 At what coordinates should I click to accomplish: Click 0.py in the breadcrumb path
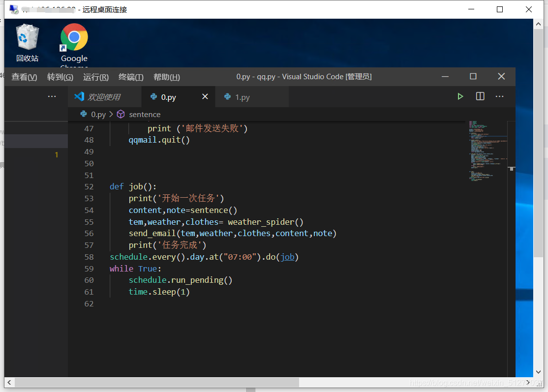pos(98,114)
